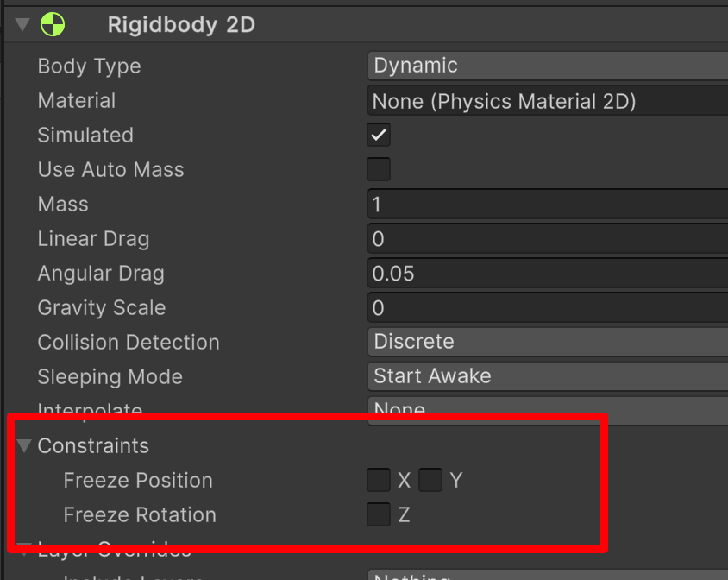728x580 pixels.
Task: Select the Material object field
Action: [548, 100]
